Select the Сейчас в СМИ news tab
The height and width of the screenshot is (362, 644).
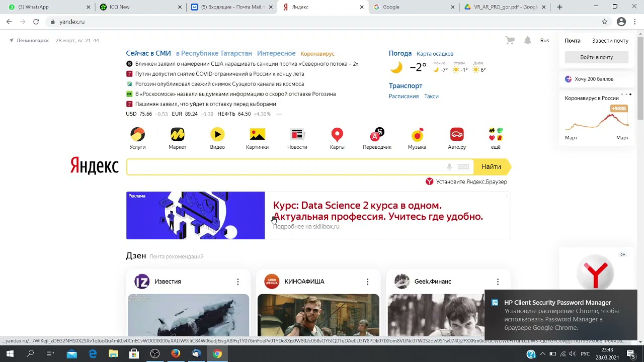pos(148,53)
